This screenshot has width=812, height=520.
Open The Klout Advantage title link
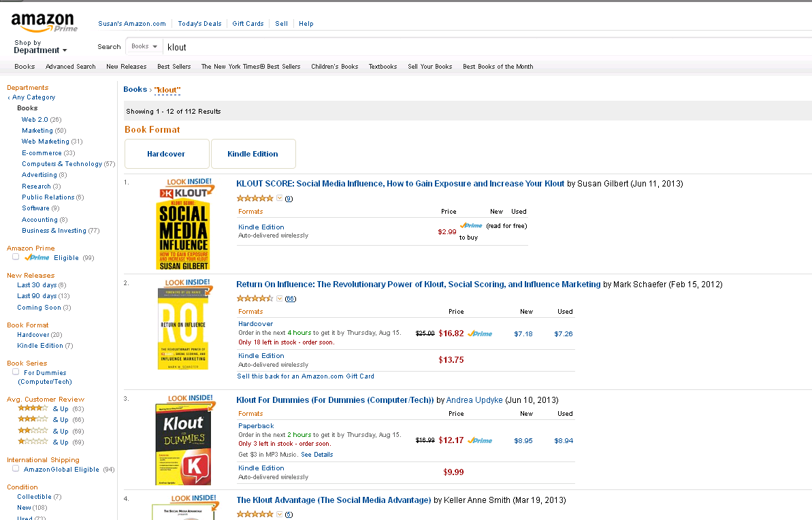334,500
